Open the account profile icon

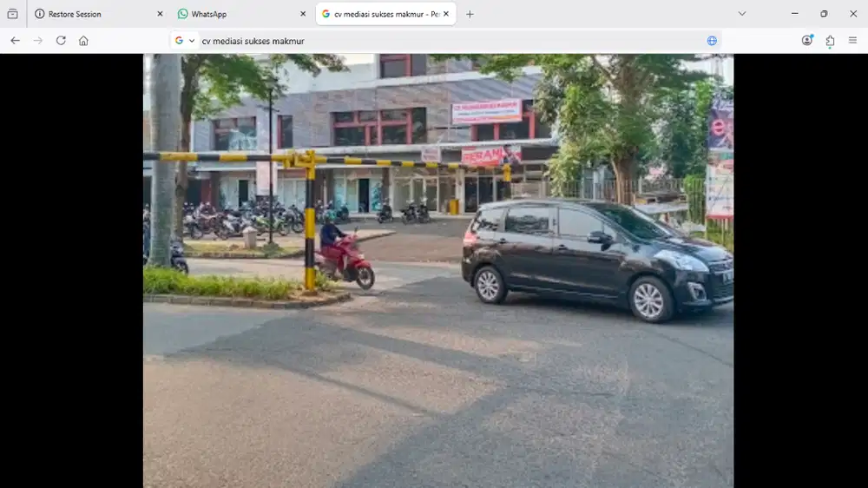click(807, 41)
